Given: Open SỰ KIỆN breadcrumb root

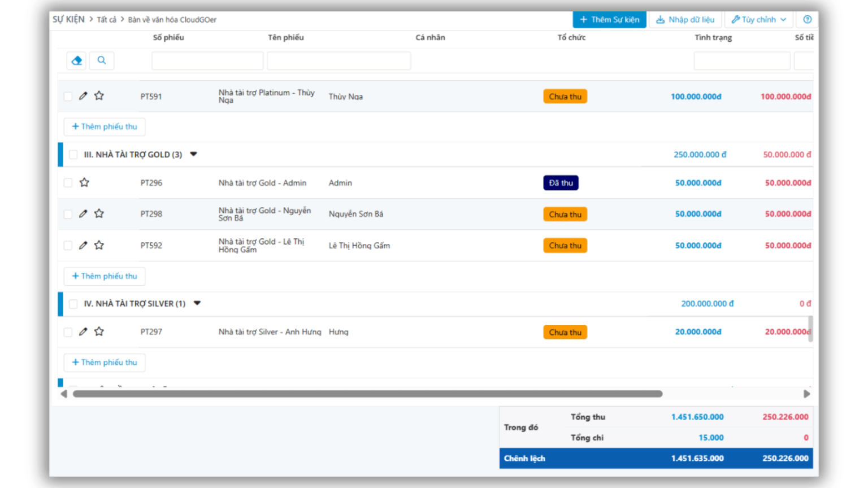Looking at the screenshot, I should pyautogui.click(x=68, y=19).
